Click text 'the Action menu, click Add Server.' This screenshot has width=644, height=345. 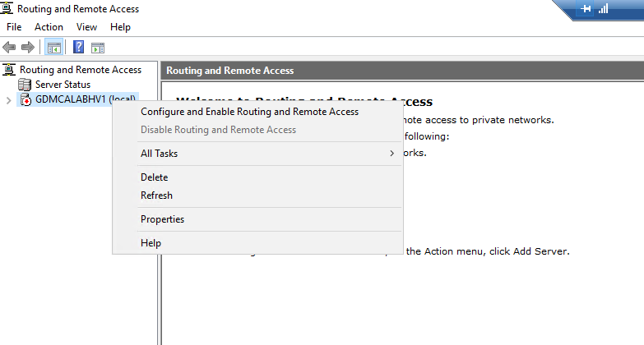[488, 251]
